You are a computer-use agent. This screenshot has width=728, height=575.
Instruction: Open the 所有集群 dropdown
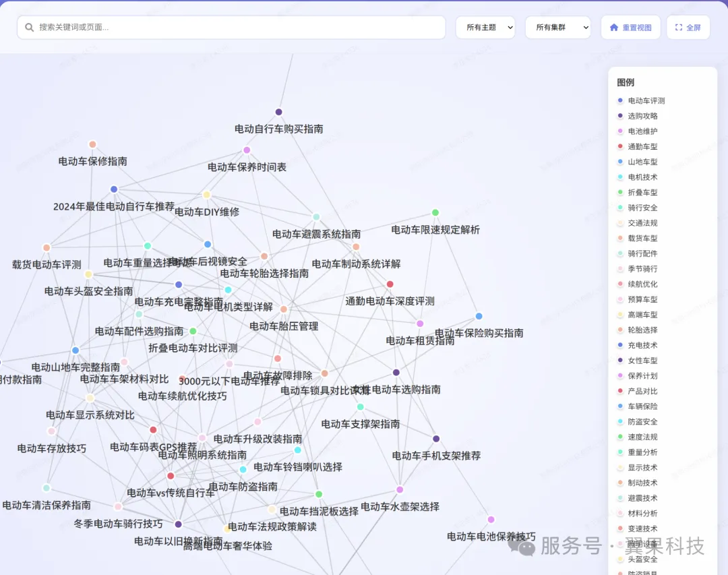pyautogui.click(x=558, y=28)
